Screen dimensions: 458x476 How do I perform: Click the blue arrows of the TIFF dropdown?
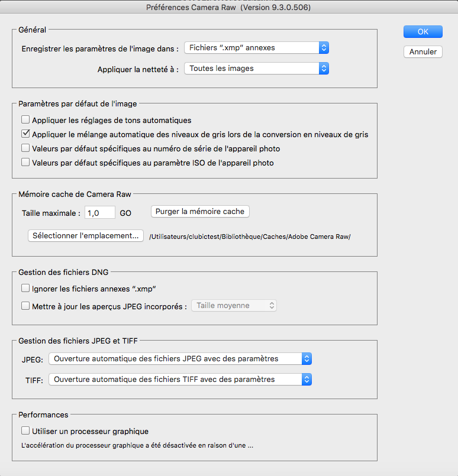tap(306, 380)
